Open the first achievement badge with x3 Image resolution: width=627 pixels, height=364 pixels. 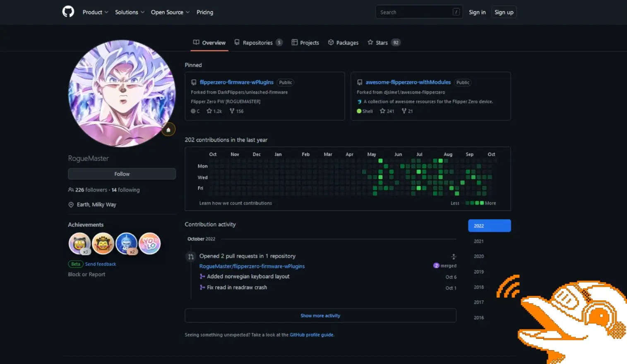pos(79,243)
